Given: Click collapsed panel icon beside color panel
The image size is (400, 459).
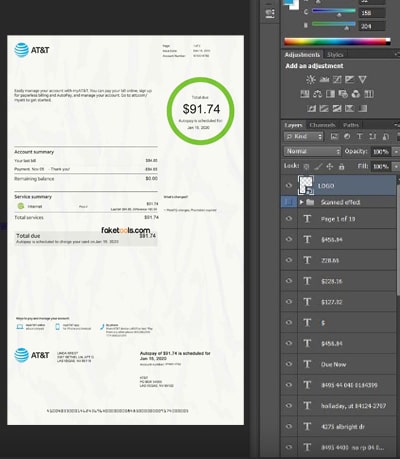Looking at the screenshot, I should [270, 13].
